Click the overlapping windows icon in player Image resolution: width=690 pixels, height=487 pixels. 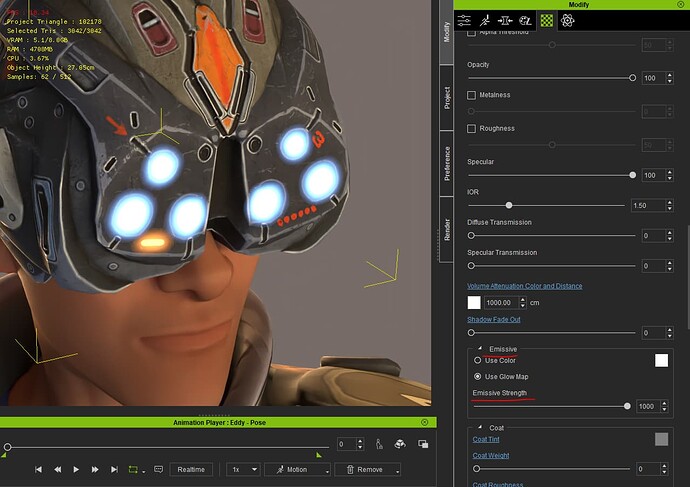tap(423, 444)
